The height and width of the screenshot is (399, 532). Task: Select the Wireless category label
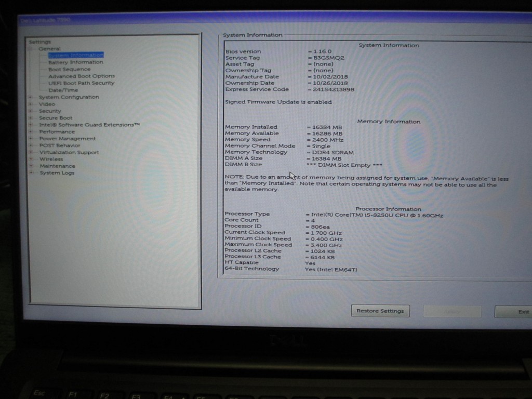pos(51,159)
